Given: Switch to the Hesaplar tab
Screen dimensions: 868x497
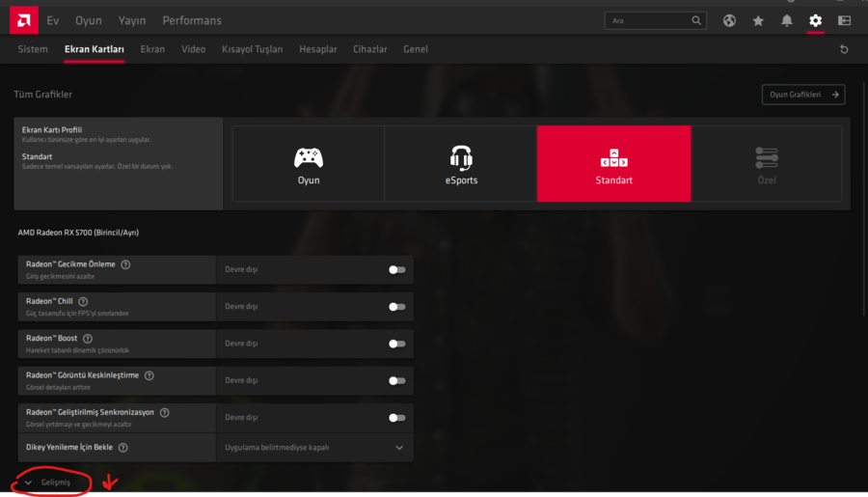Looking at the screenshot, I should (317, 49).
